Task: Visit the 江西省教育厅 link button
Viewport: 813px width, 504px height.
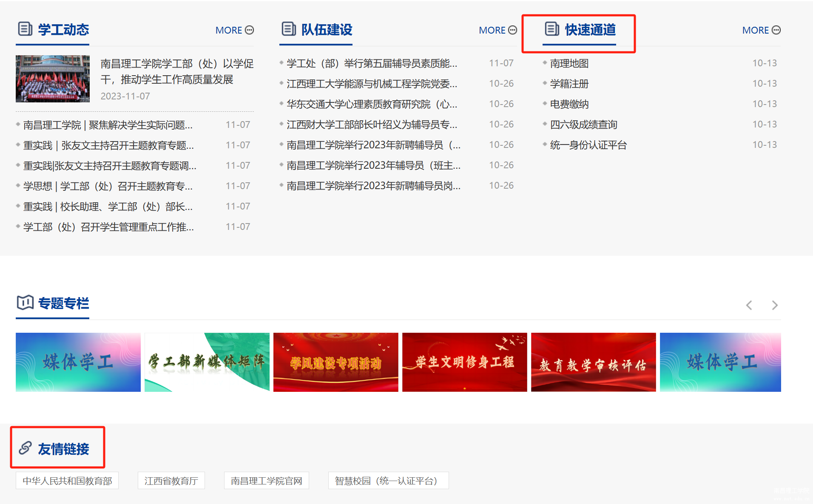Action: 171,481
